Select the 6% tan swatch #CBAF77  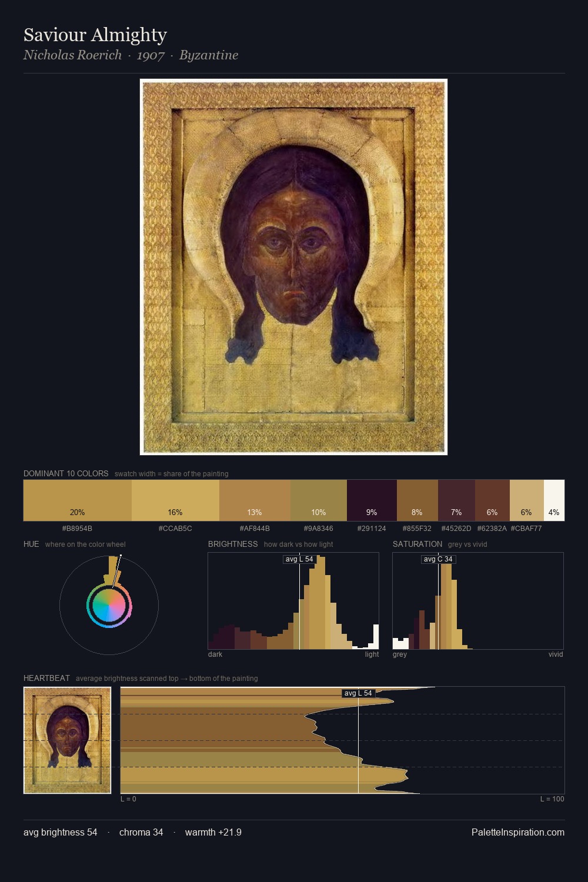pos(526,500)
